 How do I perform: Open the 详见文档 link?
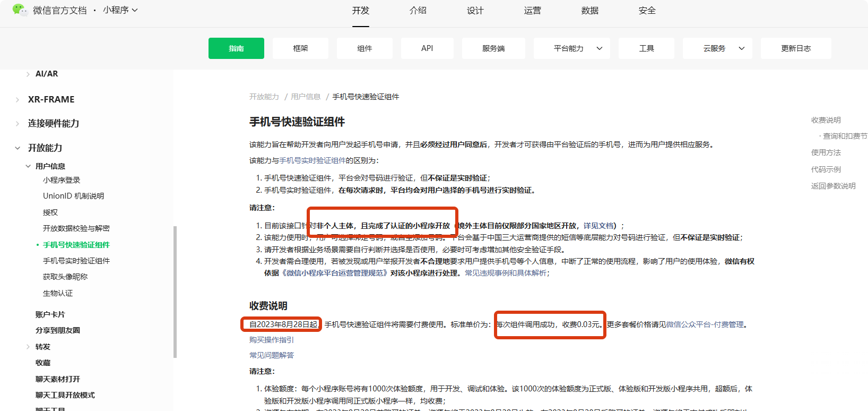click(x=598, y=226)
